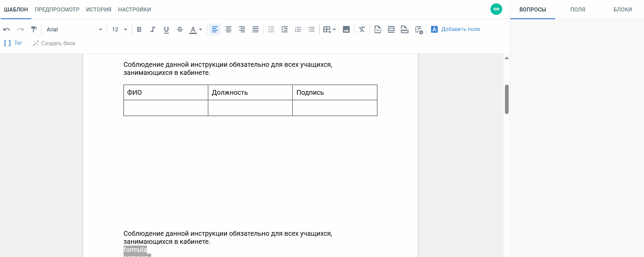The width and height of the screenshot is (644, 257).
Task: Open the text color picker
Action: [195, 30]
